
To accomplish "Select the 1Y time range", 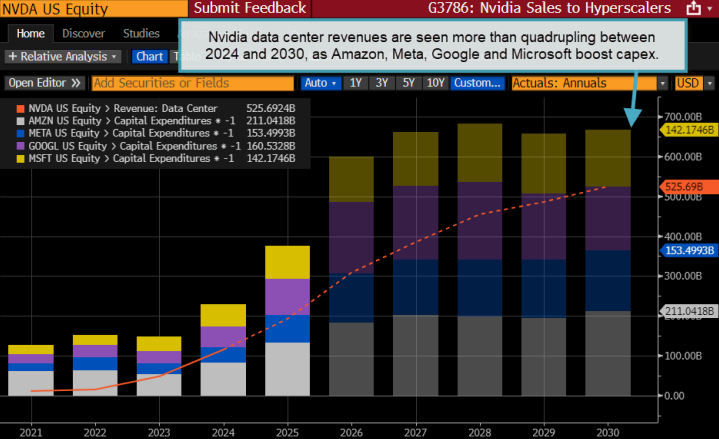I will coord(355,84).
